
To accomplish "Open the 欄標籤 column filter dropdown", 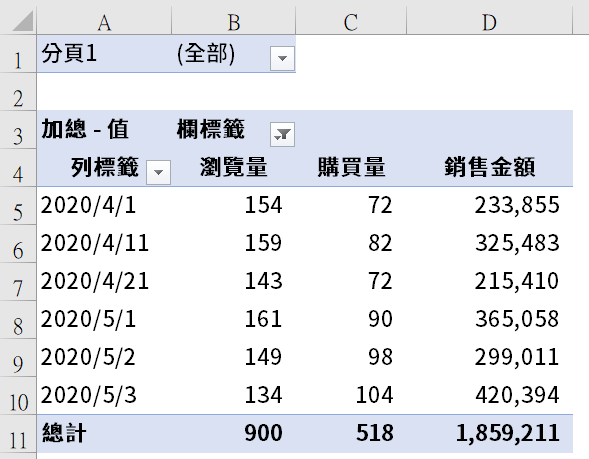I will pos(282,134).
